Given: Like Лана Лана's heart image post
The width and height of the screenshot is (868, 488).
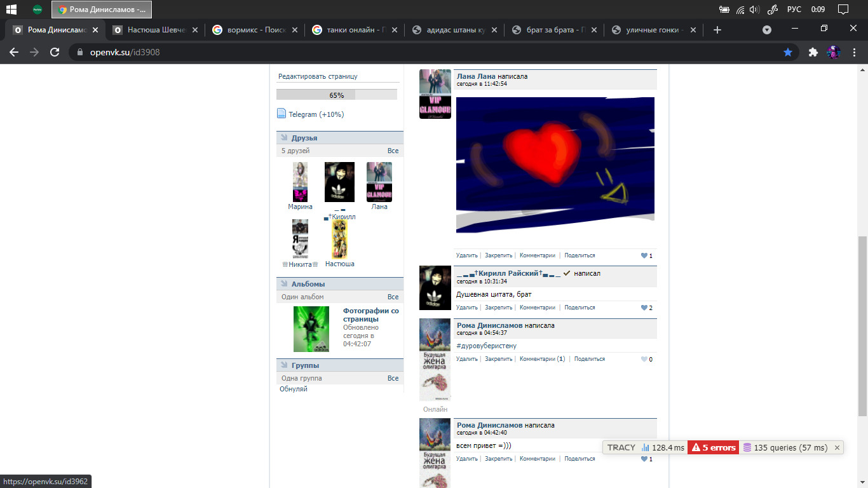Looking at the screenshot, I should coord(644,255).
